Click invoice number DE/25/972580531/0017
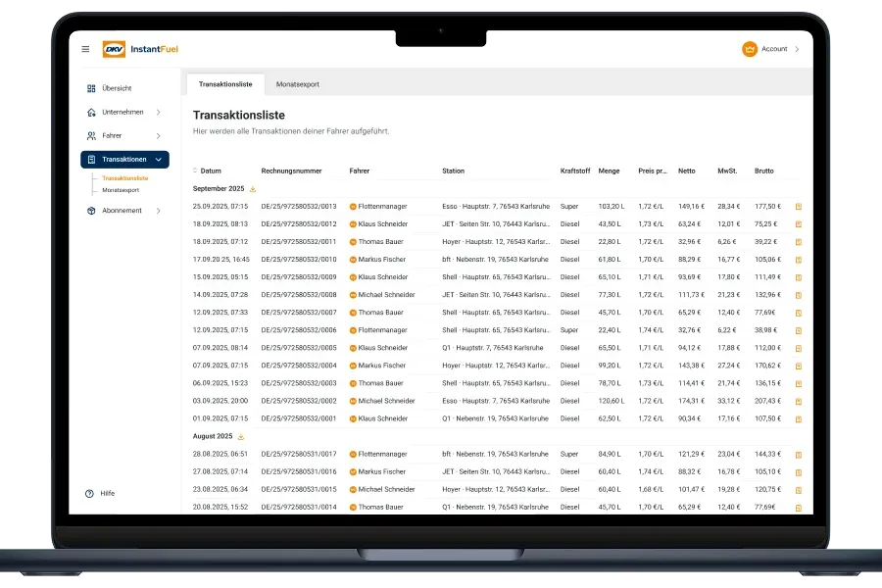Viewport: 882px width, 588px height. [299, 454]
